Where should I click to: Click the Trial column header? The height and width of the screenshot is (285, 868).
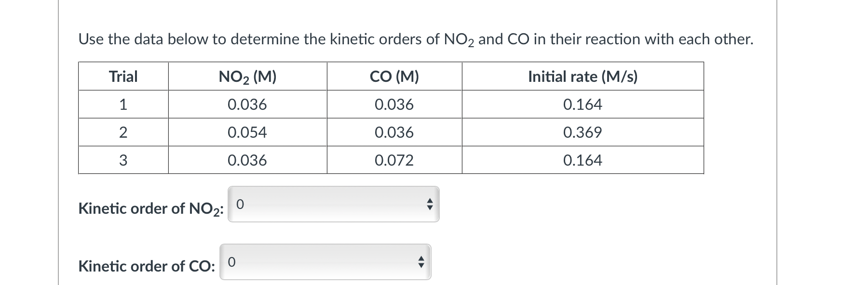123,76
